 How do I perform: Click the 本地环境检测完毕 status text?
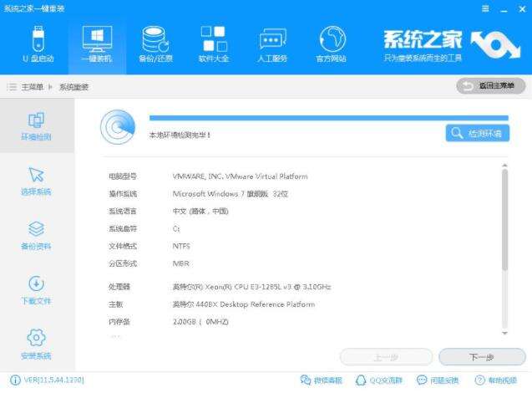coord(180,135)
